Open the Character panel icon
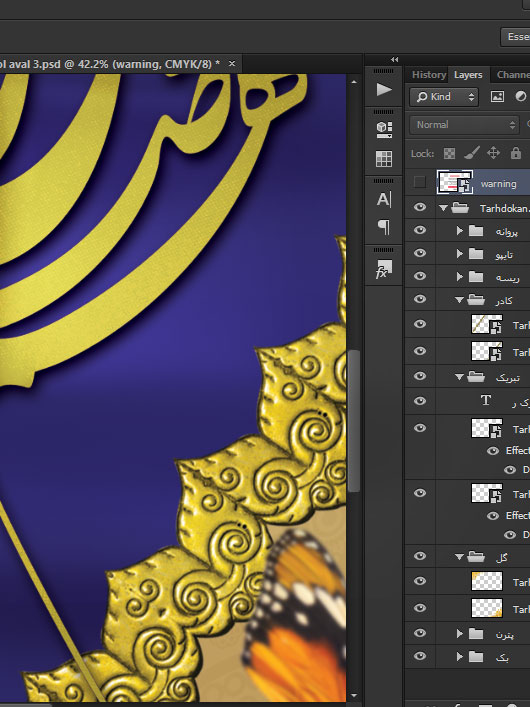 384,199
